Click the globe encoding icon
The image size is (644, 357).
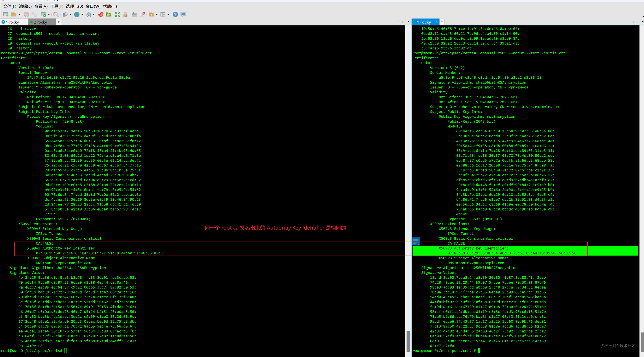pos(77,14)
